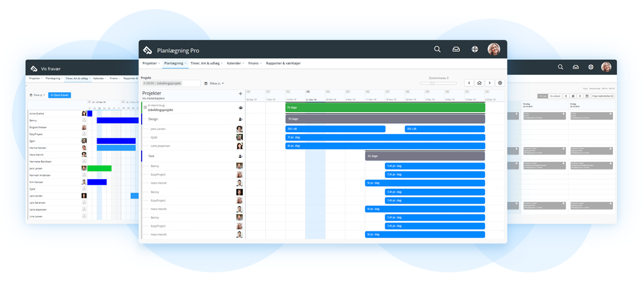Remove the 10191 - Udviklingsprojekt project tag
This screenshot has width=644, height=299.
coord(144,83)
